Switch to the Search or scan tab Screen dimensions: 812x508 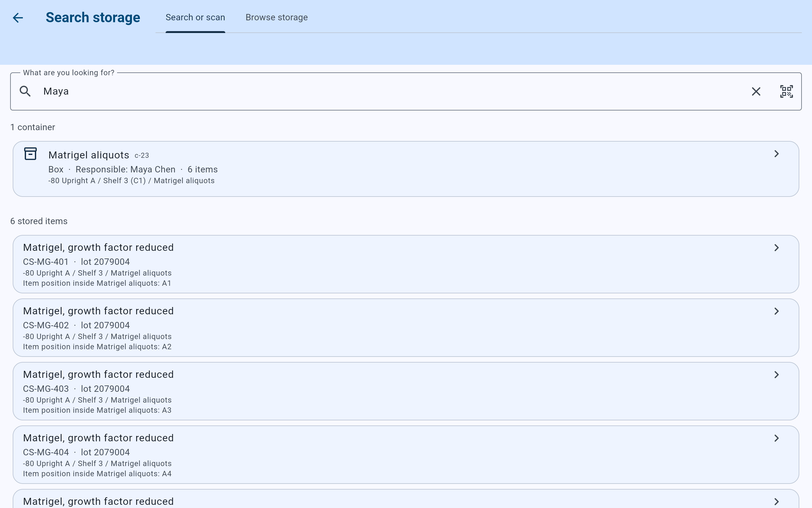[195, 17]
